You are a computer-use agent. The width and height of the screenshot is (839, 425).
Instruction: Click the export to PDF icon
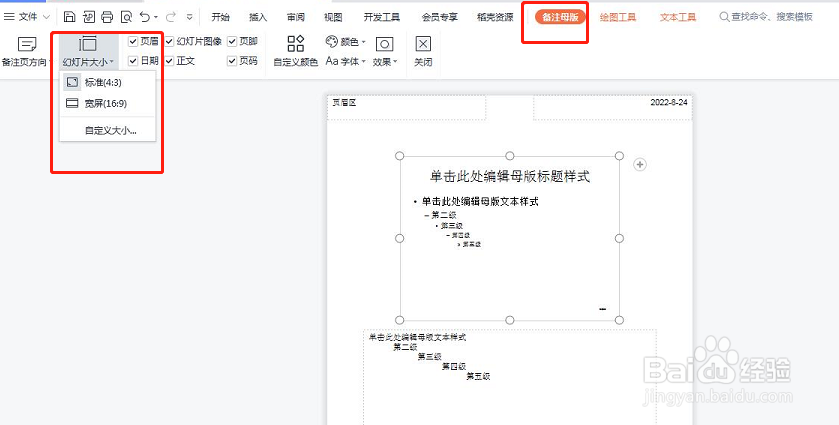coord(88,17)
